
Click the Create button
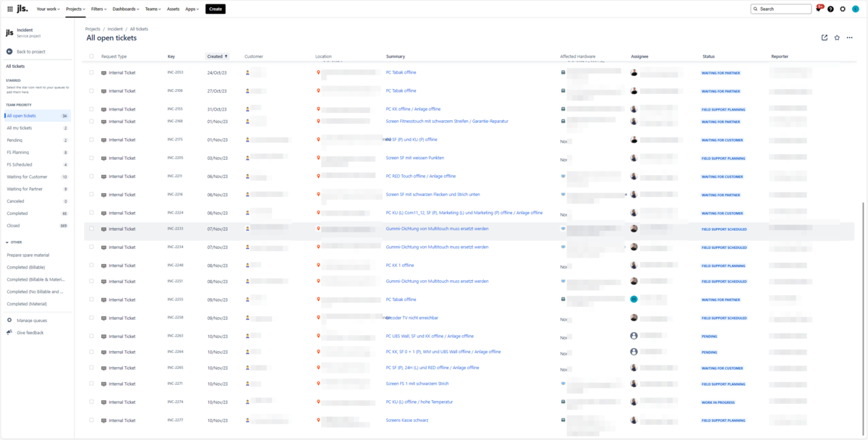(215, 9)
